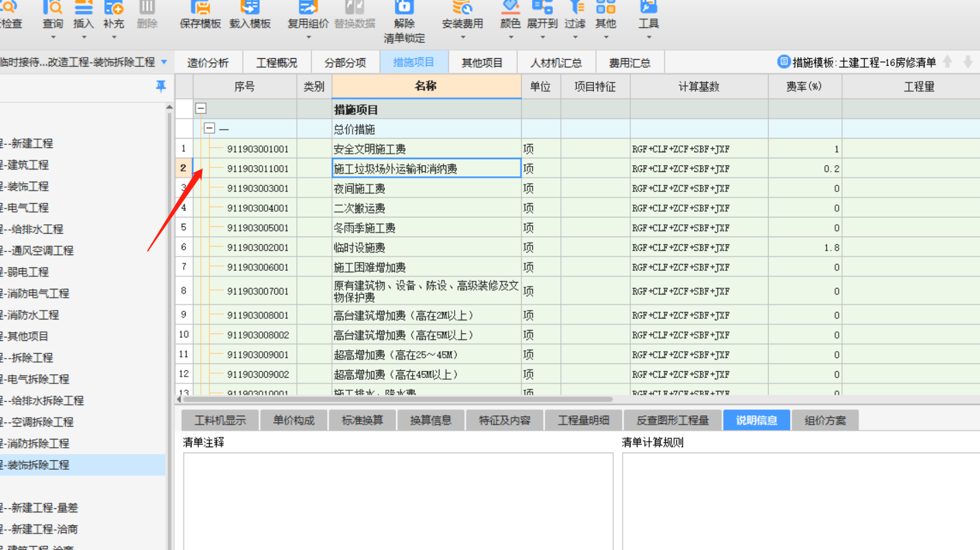
Task: Click inside the 清单计算规则 text box
Action: tap(801, 501)
